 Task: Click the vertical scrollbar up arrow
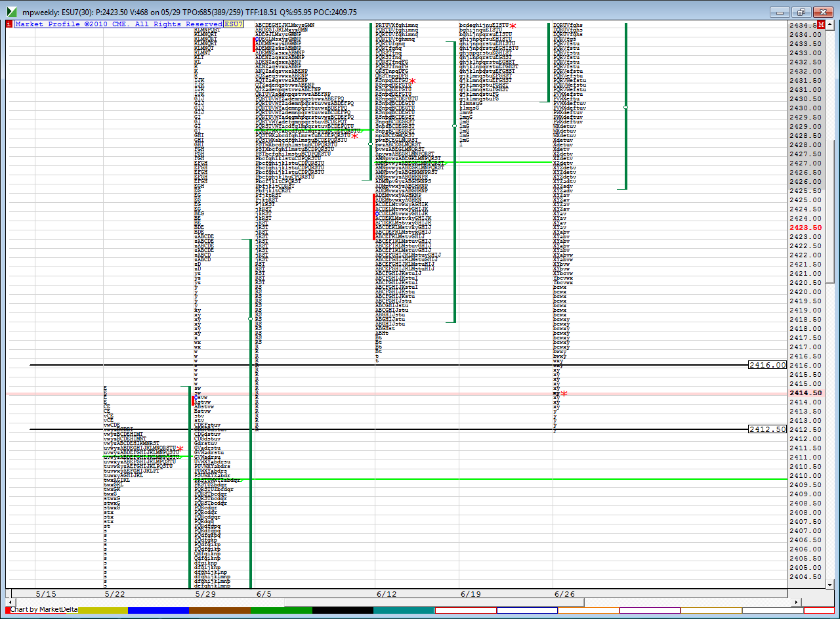click(830, 25)
